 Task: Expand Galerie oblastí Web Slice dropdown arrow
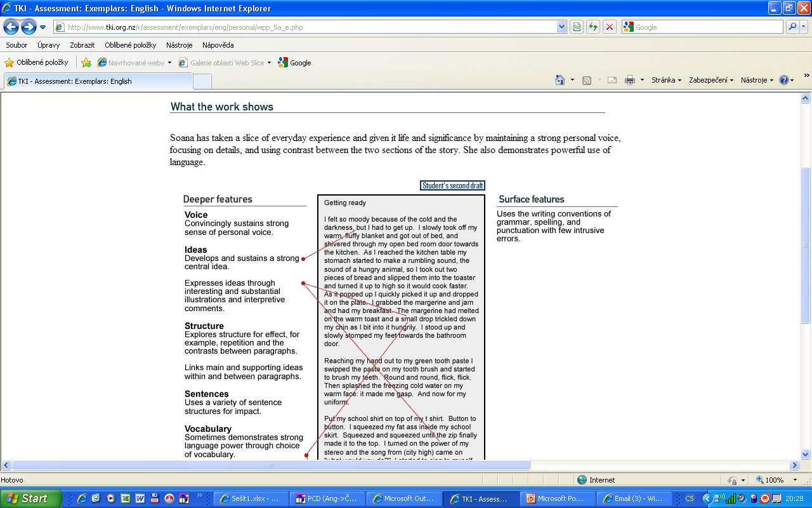tap(269, 63)
